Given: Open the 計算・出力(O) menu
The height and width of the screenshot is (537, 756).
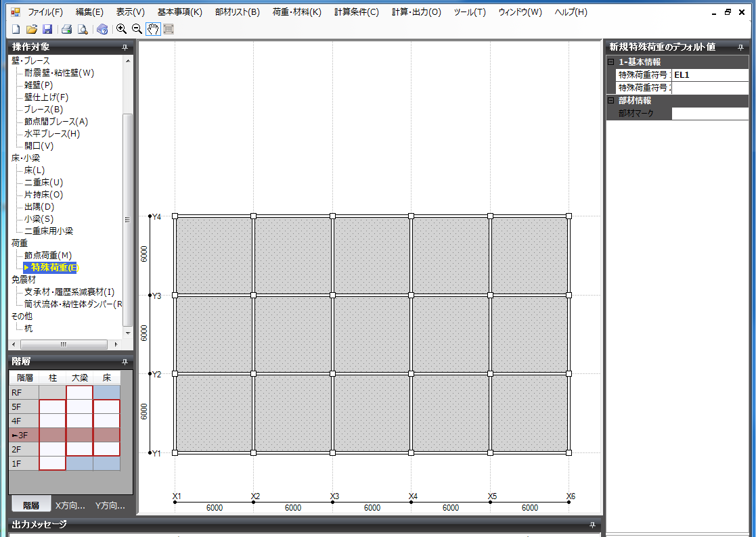Looking at the screenshot, I should point(416,12).
